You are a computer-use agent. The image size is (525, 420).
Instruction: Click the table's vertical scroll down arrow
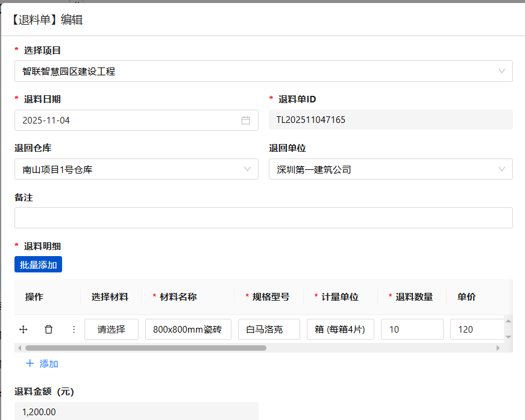coord(508,337)
